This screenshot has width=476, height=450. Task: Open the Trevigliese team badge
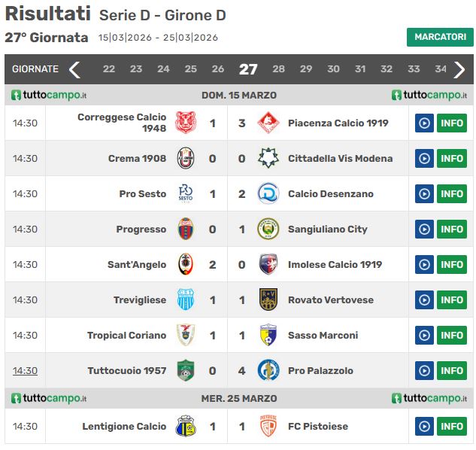pos(186,300)
